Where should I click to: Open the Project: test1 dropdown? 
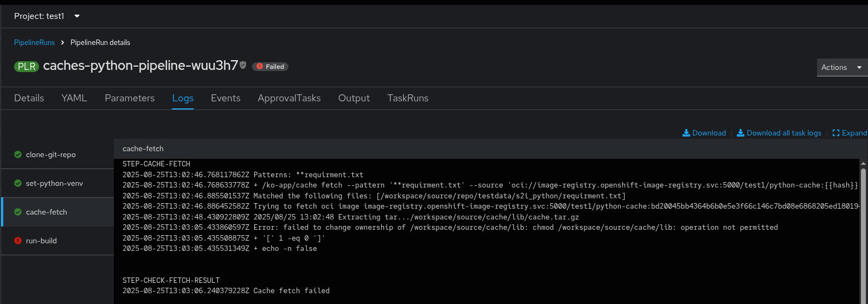[x=47, y=16]
